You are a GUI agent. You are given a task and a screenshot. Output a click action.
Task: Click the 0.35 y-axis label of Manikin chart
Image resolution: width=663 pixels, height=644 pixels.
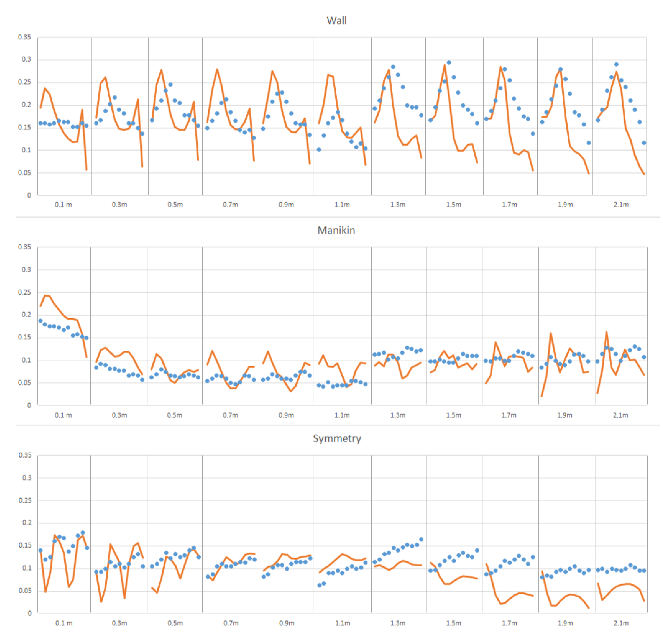(x=24, y=247)
